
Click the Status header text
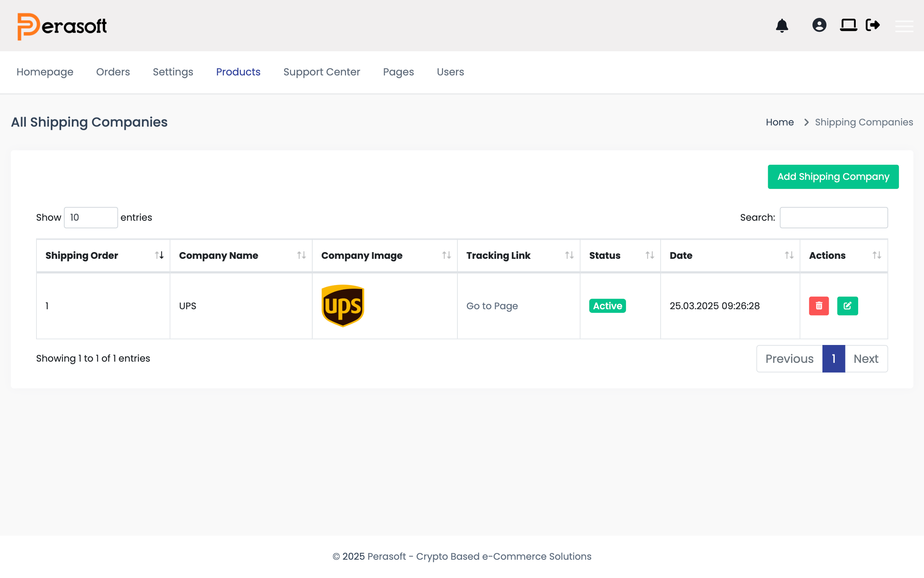point(605,256)
